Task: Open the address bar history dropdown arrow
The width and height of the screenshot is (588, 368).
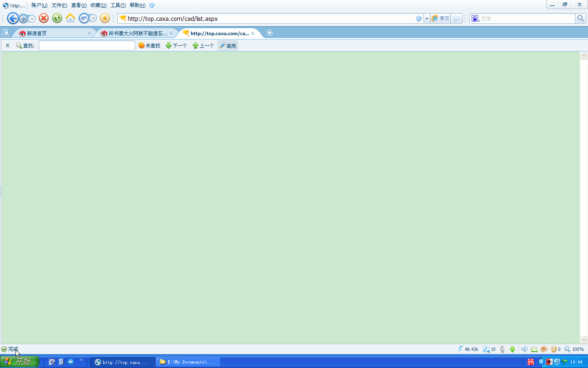Action: pyautogui.click(x=427, y=18)
